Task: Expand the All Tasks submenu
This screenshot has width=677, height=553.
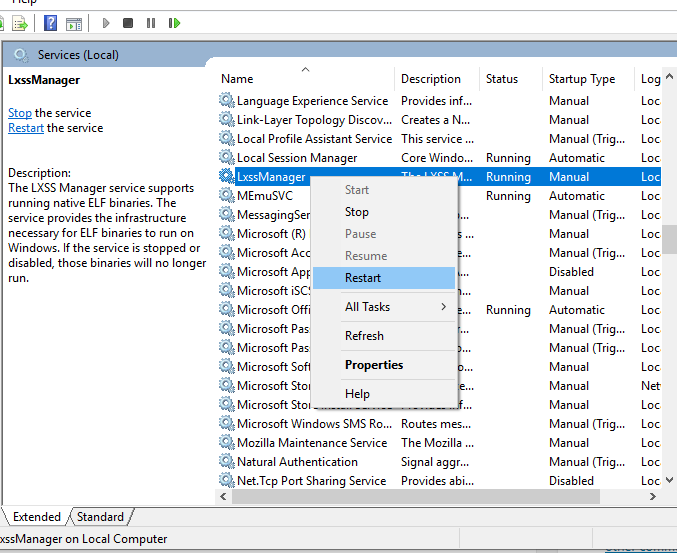Action: [x=384, y=307]
